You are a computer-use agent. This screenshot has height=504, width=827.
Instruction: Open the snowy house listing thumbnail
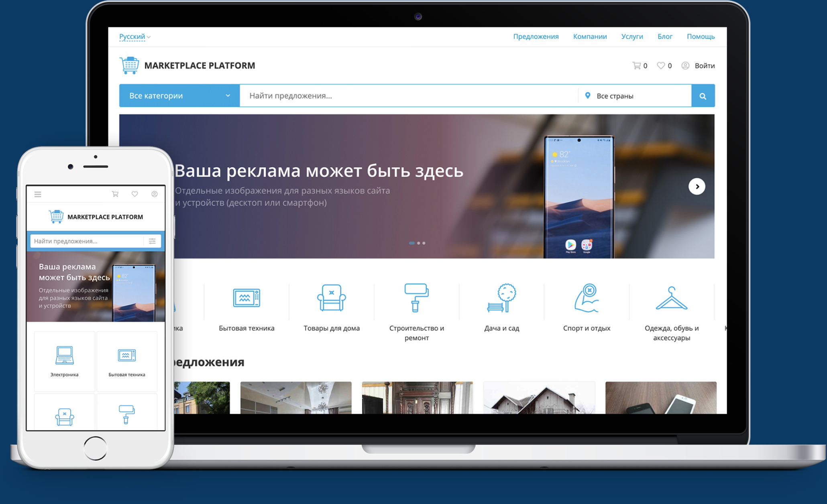click(539, 398)
